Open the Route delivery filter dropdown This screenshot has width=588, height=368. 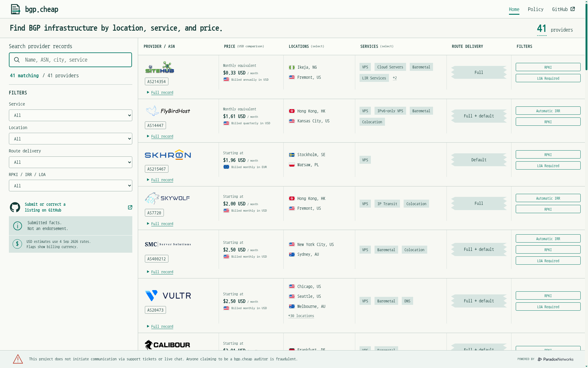70,162
